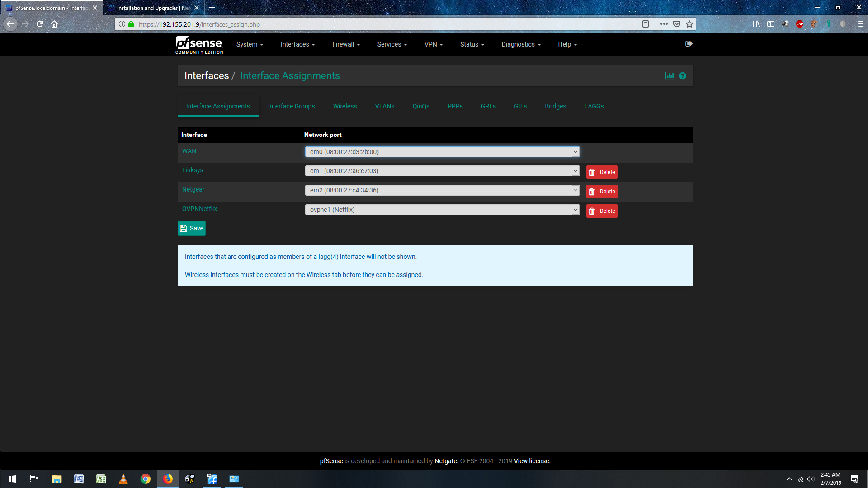Reload the page with the refresh icon
Image resolution: width=868 pixels, height=488 pixels.
(40, 24)
